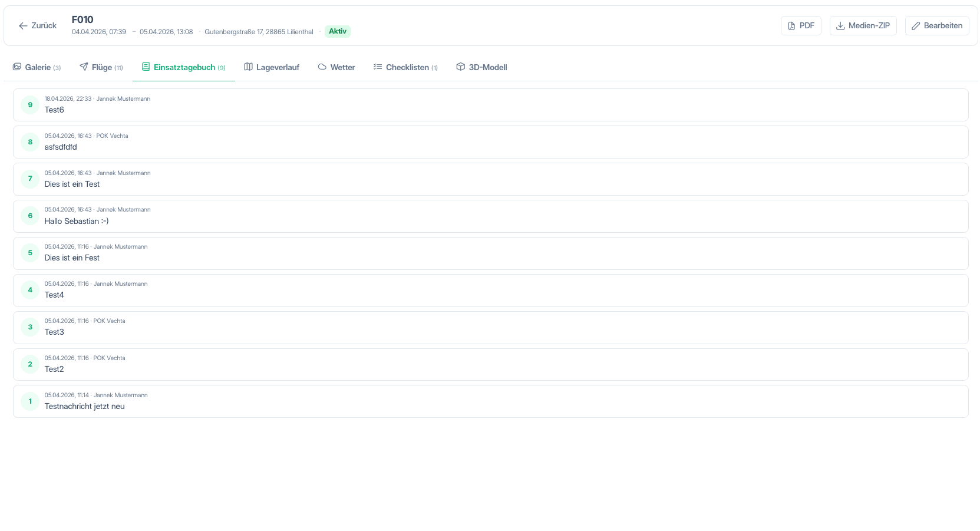This screenshot has height=531, width=980.
Task: Click the start date 04.04.2026, 07:39
Action: click(x=99, y=32)
